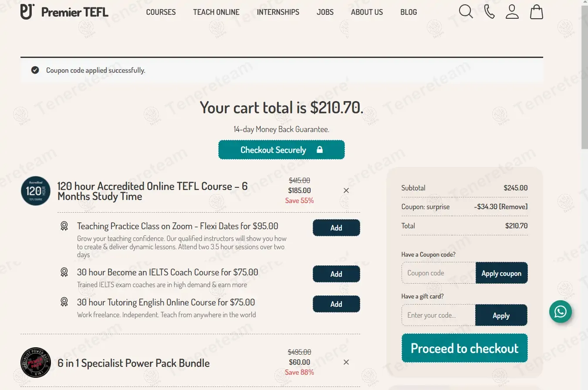The width and height of the screenshot is (588, 390).
Task: Open the user account icon
Action: click(512, 12)
